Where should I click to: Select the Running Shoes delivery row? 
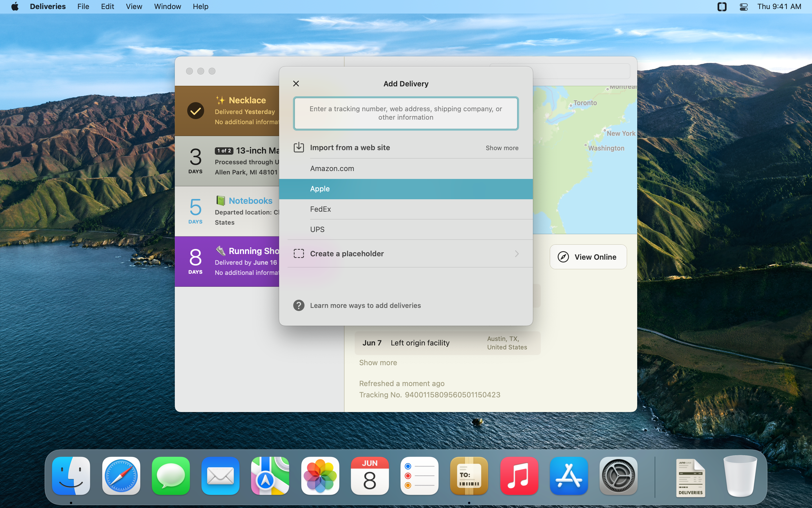pyautogui.click(x=227, y=261)
